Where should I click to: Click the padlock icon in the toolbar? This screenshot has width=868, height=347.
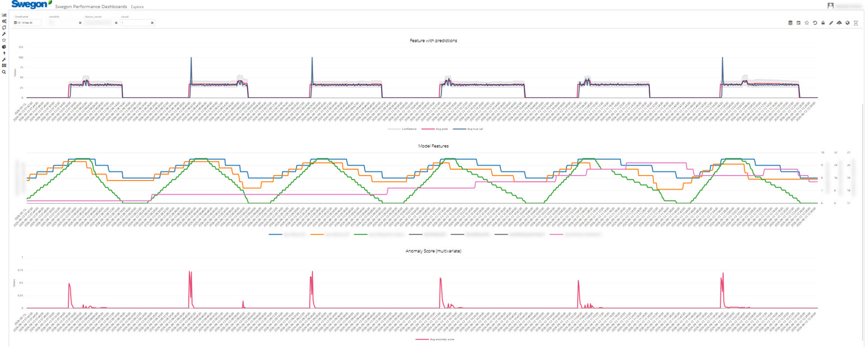coord(823,23)
